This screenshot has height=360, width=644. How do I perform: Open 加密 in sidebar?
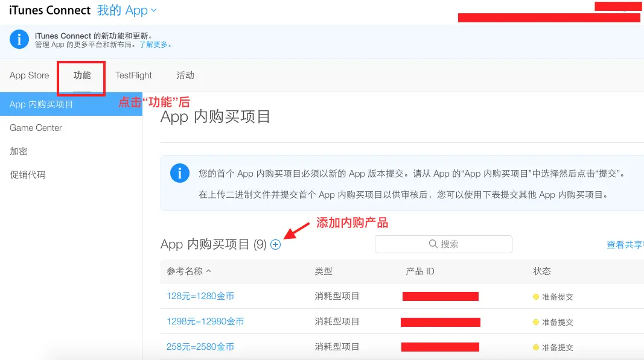point(19,151)
